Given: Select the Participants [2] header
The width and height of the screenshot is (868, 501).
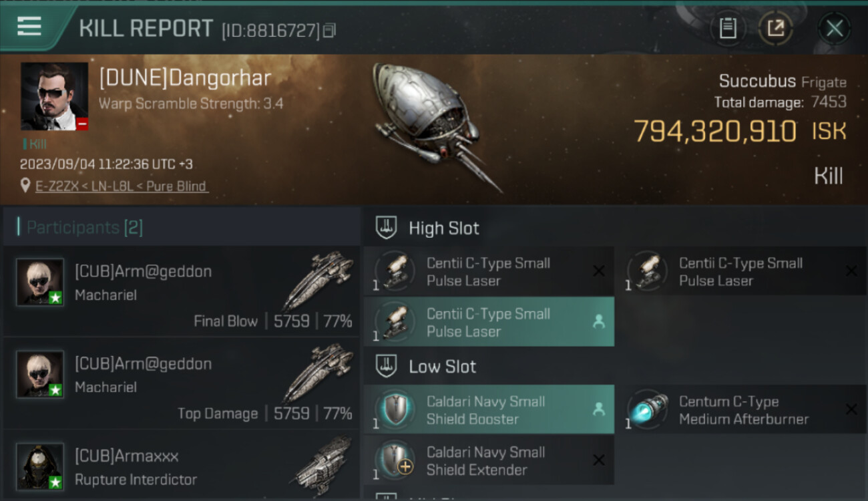Looking at the screenshot, I should pyautogui.click(x=85, y=227).
